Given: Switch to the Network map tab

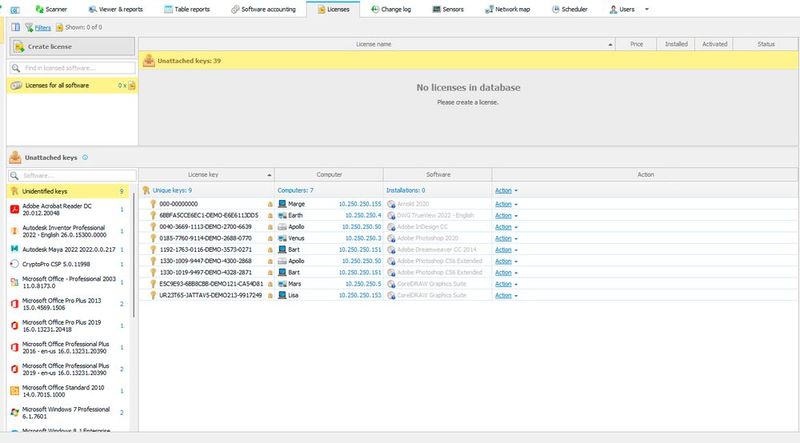Looking at the screenshot, I should [x=514, y=8].
